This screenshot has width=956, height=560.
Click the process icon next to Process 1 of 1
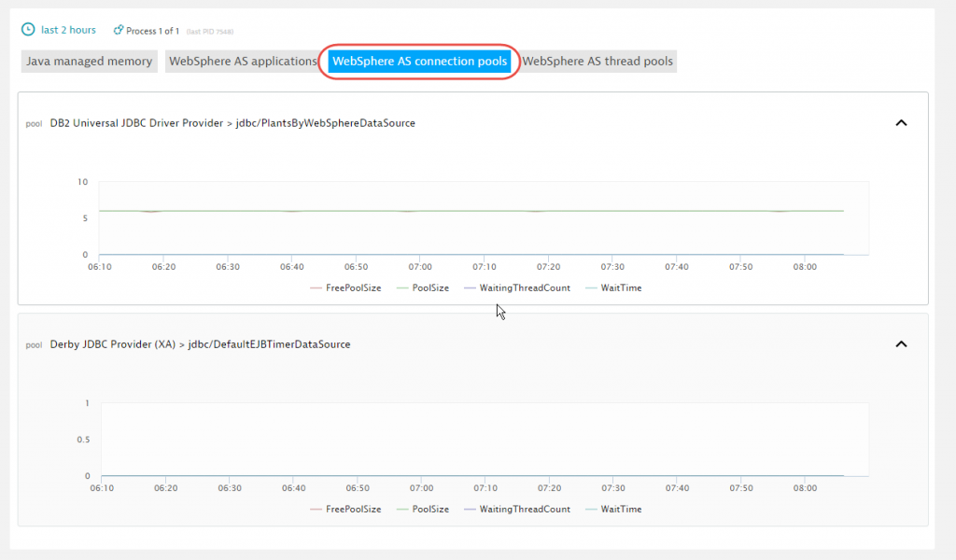pos(119,30)
